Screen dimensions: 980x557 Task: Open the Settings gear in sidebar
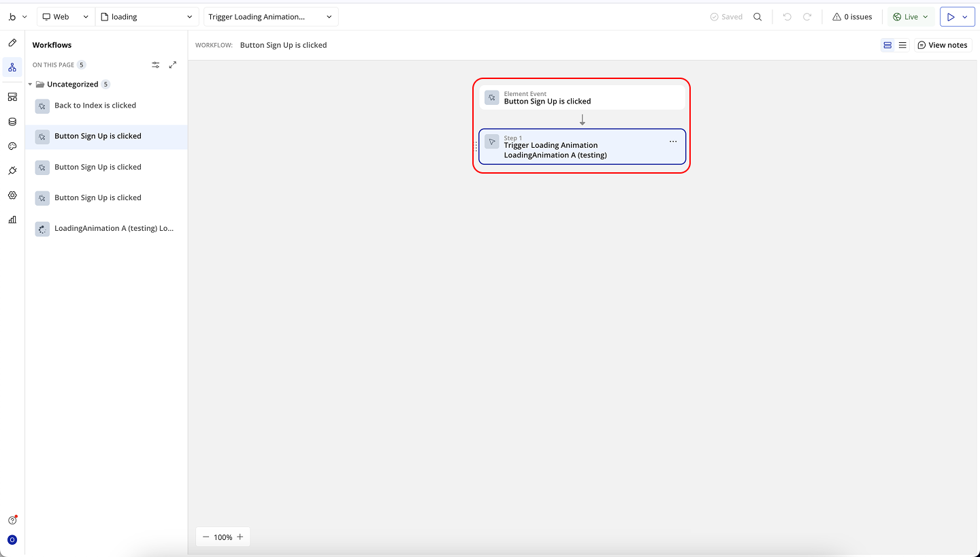12,195
